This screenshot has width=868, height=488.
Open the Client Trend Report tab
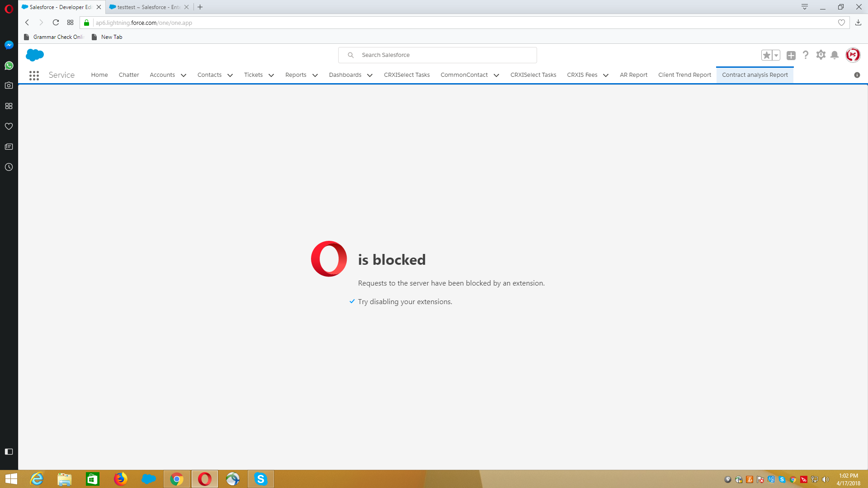point(684,75)
